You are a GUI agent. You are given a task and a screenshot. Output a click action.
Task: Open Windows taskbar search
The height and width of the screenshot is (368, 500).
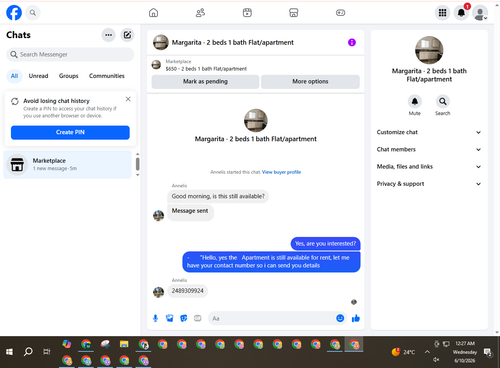[x=28, y=352]
